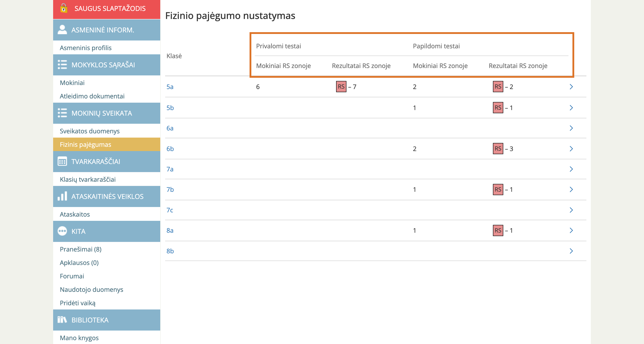Viewport: 644px width, 344px height.
Task: Open Sveikatos duomenys in the sidebar
Action: click(x=89, y=131)
